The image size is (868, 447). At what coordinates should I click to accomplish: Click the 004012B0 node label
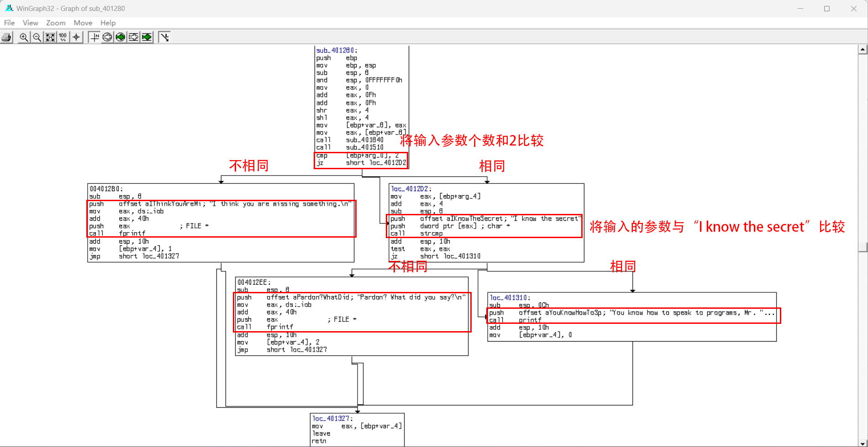(106, 189)
